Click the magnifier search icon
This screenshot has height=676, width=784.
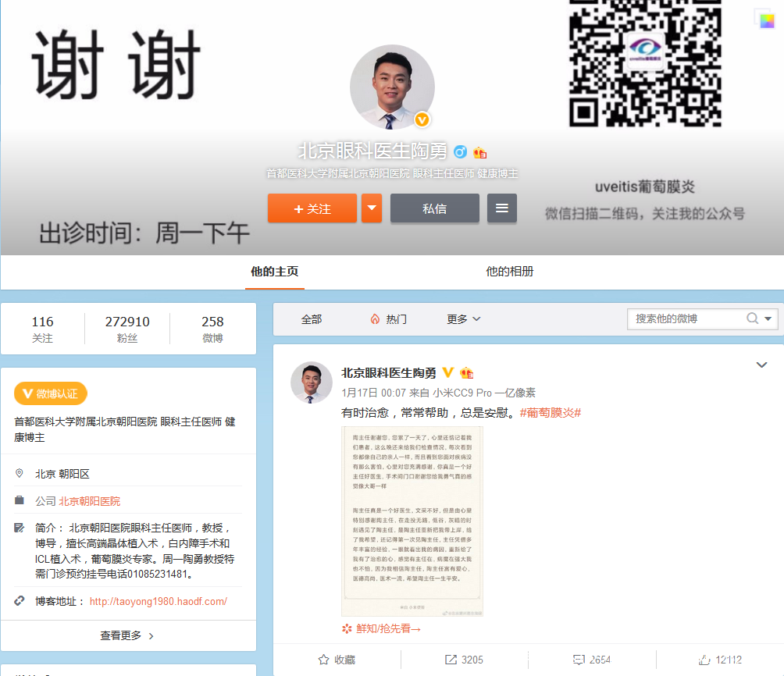point(753,318)
